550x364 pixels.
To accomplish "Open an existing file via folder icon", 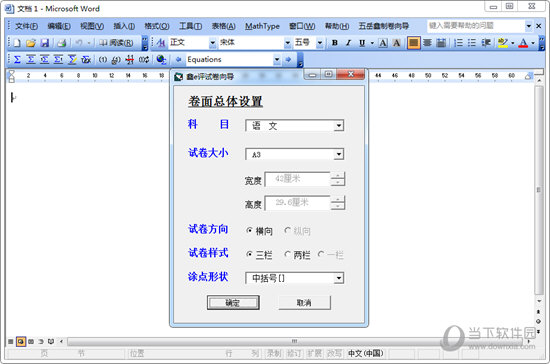I will coord(31,43).
